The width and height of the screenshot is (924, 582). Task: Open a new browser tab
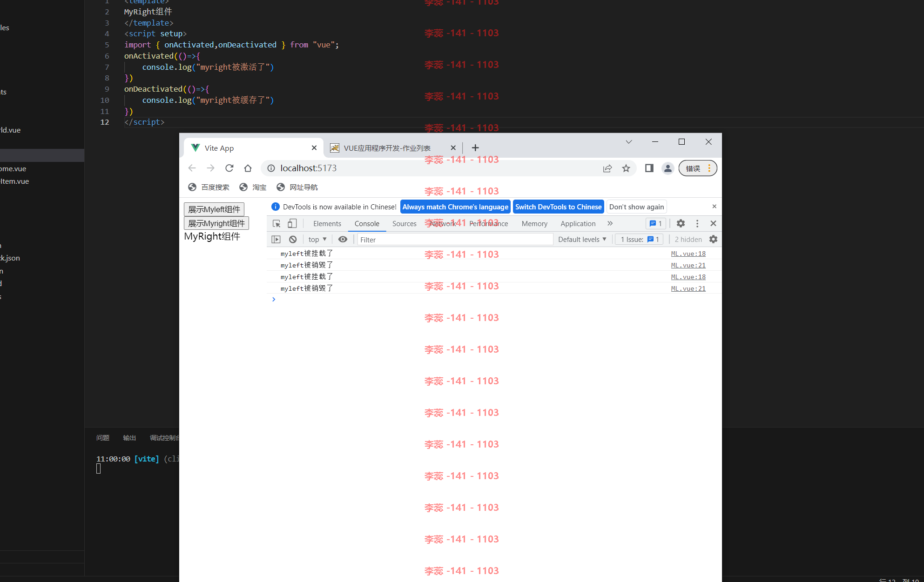475,147
